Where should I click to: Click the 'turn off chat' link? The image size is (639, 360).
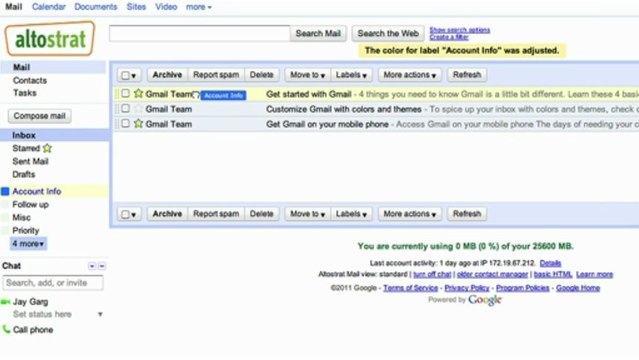pos(432,274)
